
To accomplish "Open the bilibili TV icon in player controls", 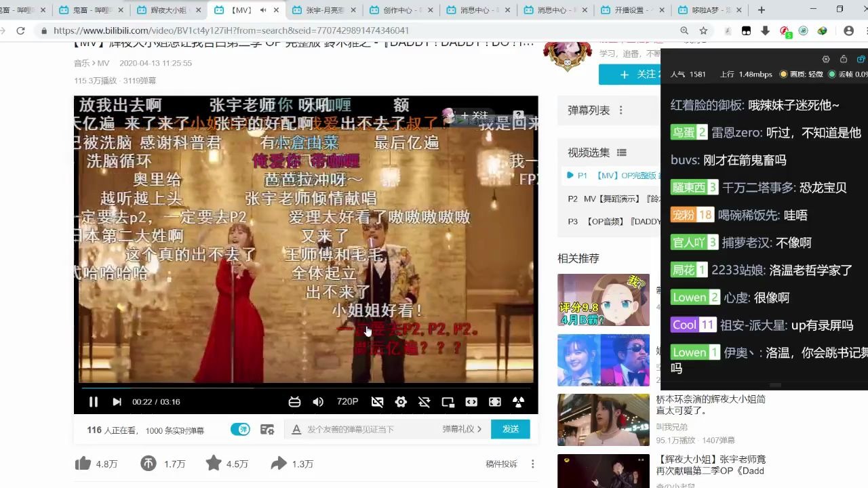I will pyautogui.click(x=294, y=402).
